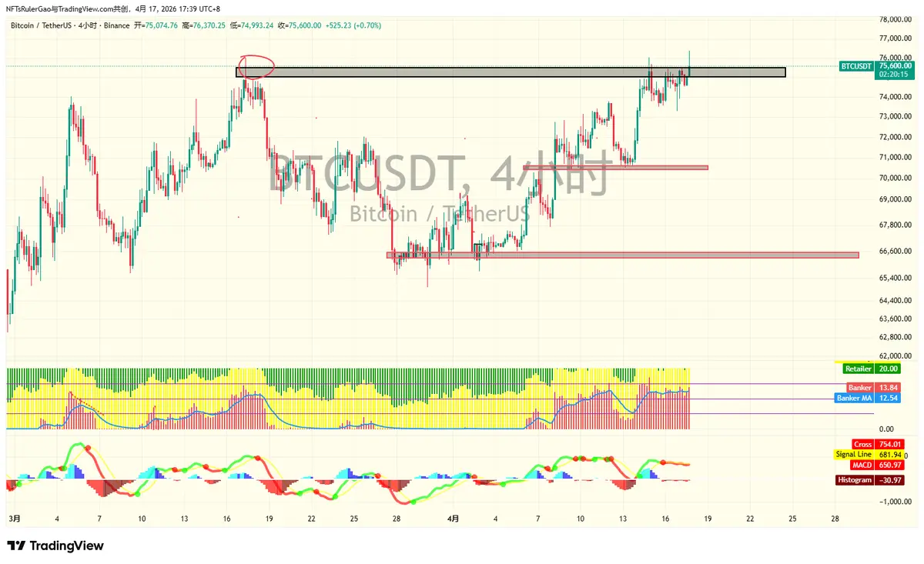Click the MACD value 650.97
This screenshot has height=564, width=924.
(889, 465)
